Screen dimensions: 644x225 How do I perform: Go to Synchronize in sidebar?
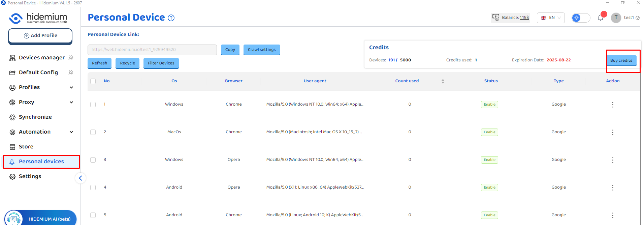click(35, 117)
